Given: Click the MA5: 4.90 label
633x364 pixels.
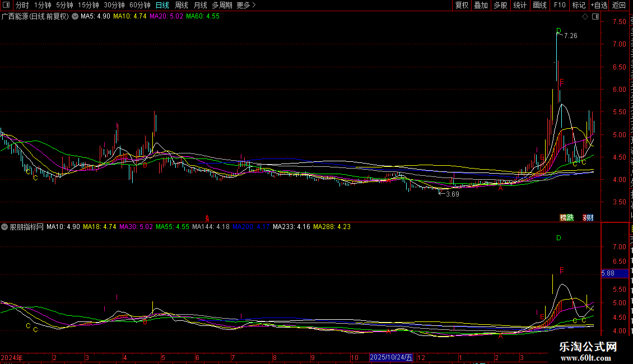Looking at the screenshot, I should [x=95, y=17].
